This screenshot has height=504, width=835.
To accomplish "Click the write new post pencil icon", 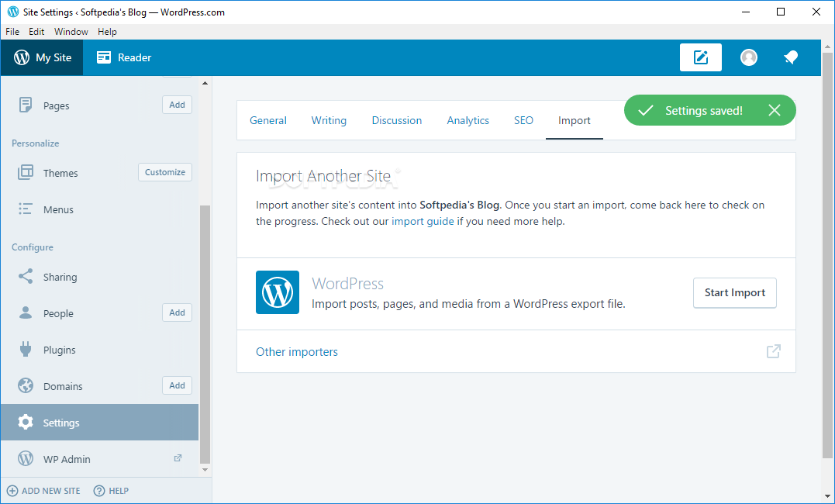I will [700, 57].
